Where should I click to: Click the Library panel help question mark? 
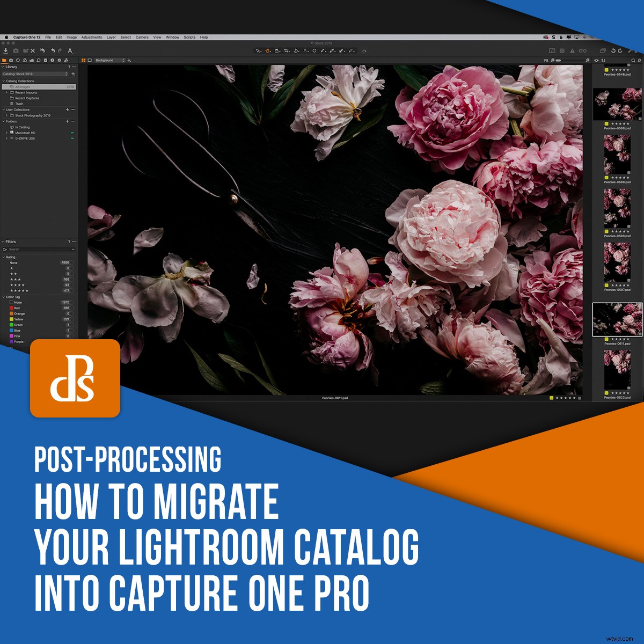69,67
